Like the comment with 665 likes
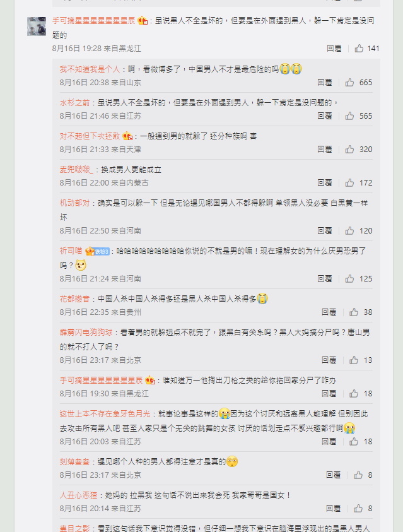 (349, 83)
